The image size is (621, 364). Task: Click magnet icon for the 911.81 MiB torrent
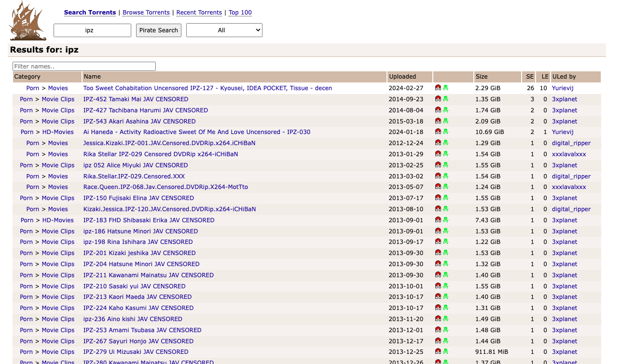coord(438,351)
